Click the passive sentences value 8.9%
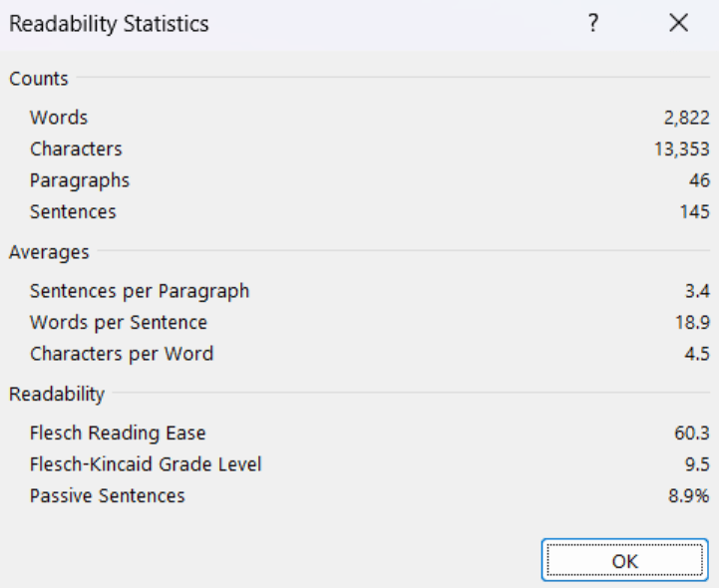This screenshot has width=719, height=588. point(689,495)
